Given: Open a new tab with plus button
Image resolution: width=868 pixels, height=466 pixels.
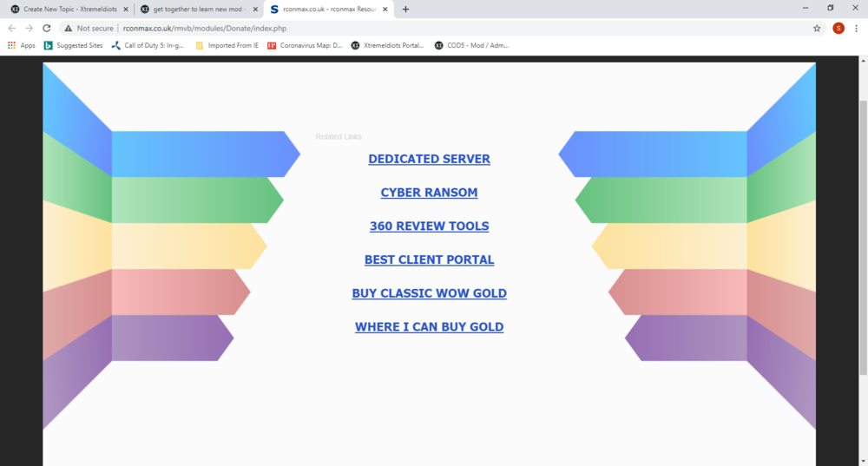Looking at the screenshot, I should click(x=405, y=9).
